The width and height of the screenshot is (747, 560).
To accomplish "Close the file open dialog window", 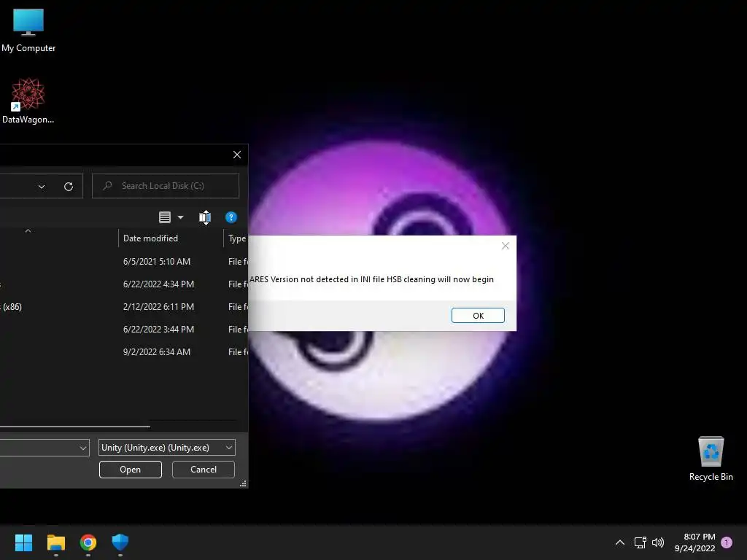I will click(237, 155).
